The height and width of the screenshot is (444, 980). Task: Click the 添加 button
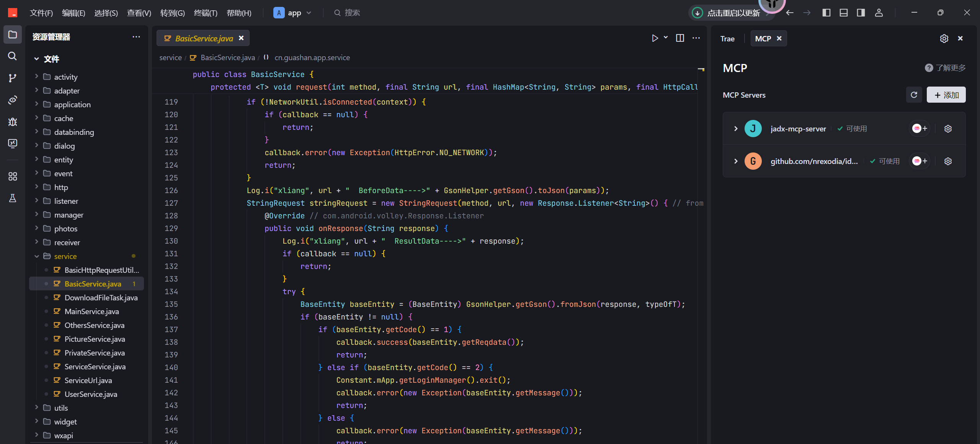coord(946,95)
